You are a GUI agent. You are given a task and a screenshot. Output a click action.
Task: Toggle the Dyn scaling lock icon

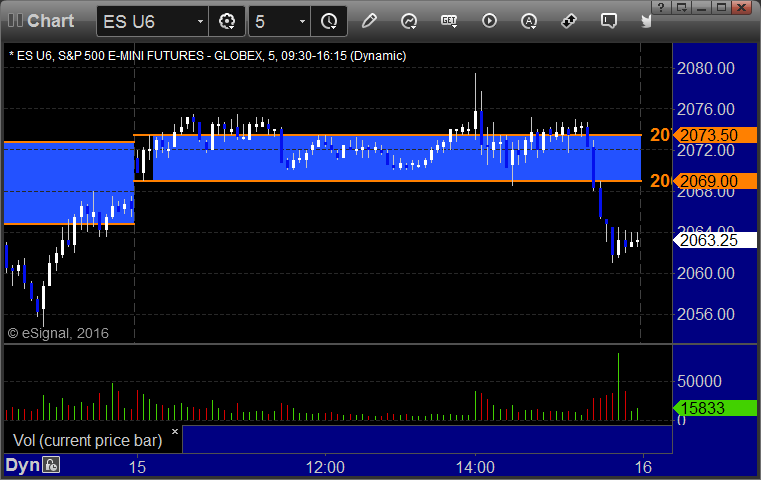point(51,465)
